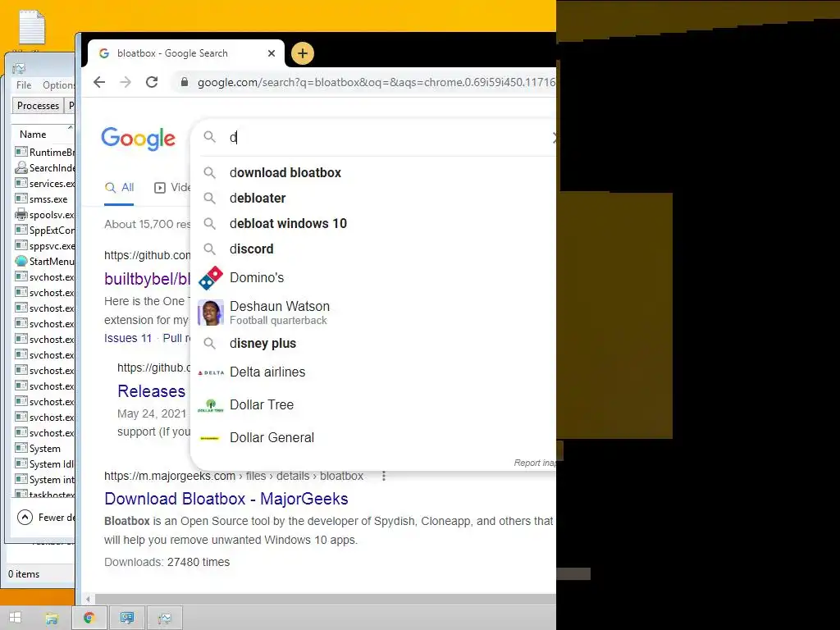Switch to the All results tab
Viewport: 840px width, 630px height.
[120, 188]
